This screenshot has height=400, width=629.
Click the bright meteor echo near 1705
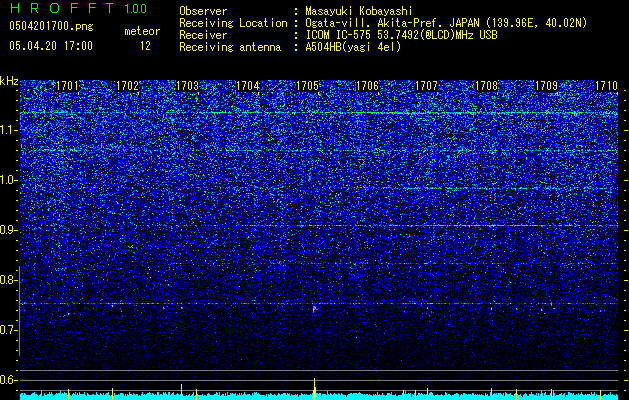pos(314,309)
